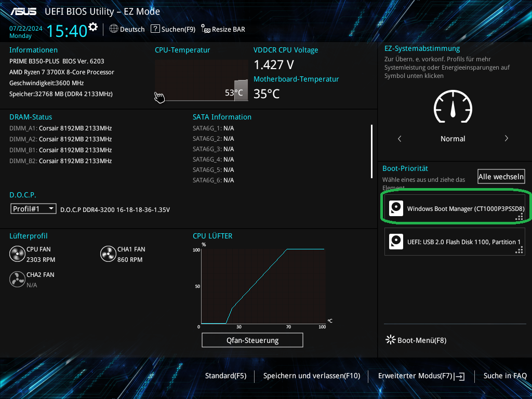The height and width of the screenshot is (399, 532).
Task: Click the 15:40 clock
Action: [67, 31]
